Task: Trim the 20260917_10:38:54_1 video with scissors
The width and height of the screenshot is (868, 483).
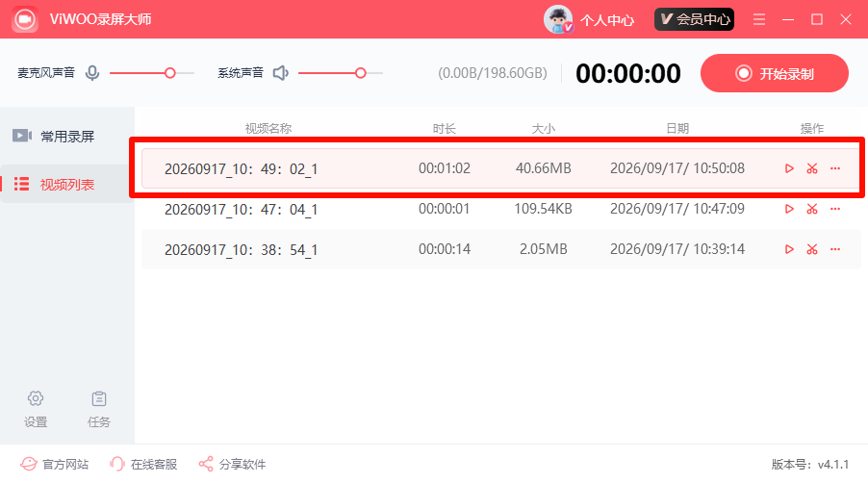Action: [x=812, y=249]
